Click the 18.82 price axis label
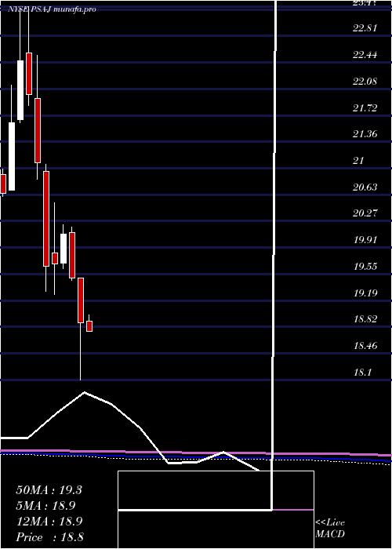 [365, 319]
